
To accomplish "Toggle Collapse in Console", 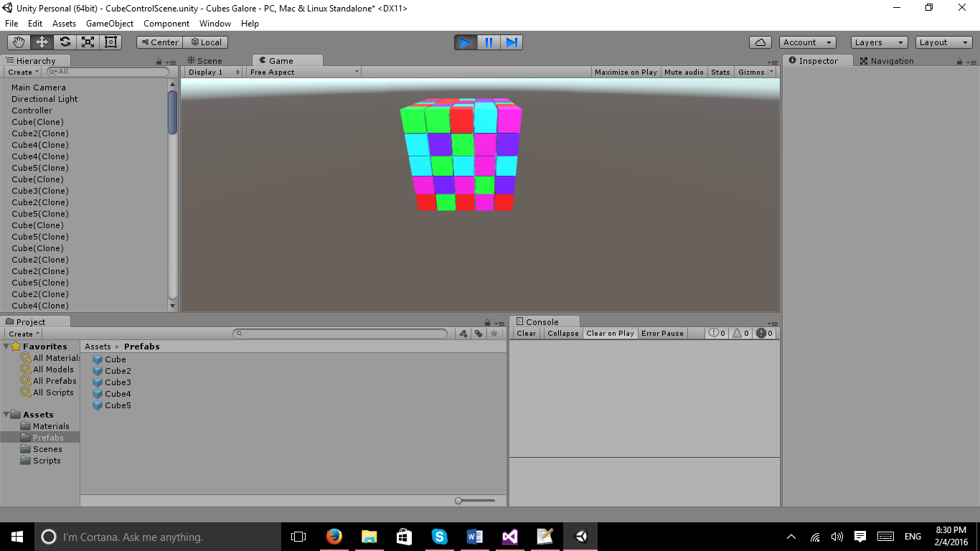I will coord(563,334).
